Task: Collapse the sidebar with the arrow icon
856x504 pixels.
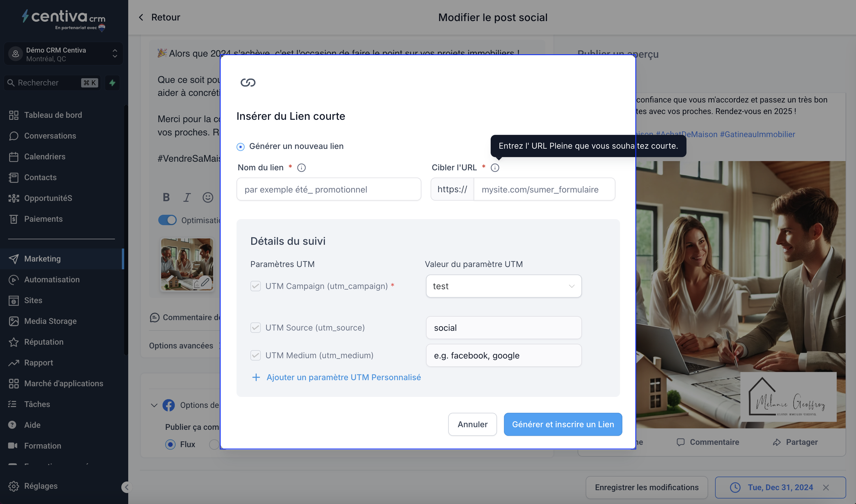Action: (x=126, y=487)
